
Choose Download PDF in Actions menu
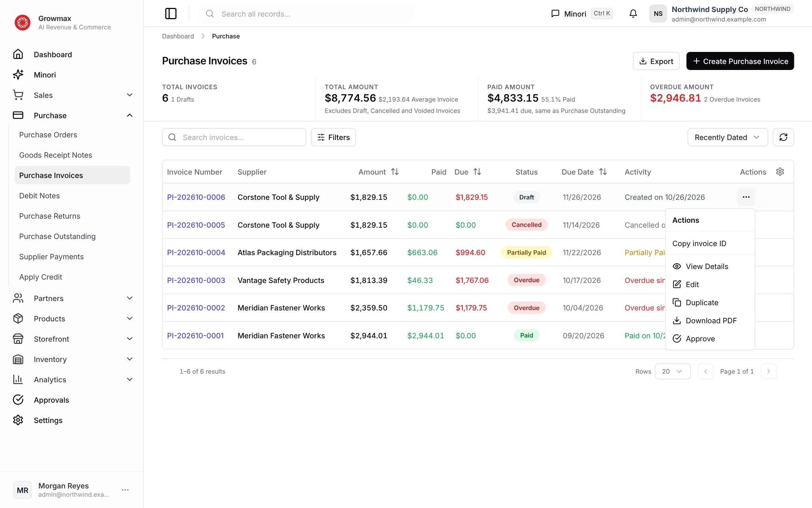coord(710,320)
